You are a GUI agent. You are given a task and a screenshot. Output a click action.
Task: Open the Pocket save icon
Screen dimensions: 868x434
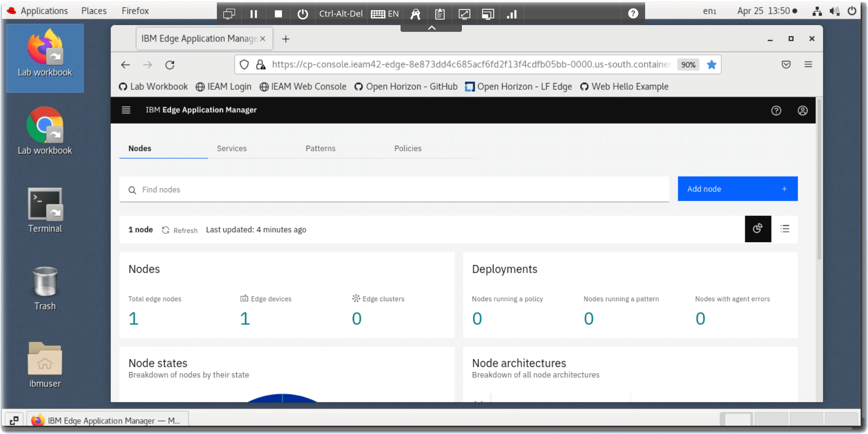click(786, 65)
